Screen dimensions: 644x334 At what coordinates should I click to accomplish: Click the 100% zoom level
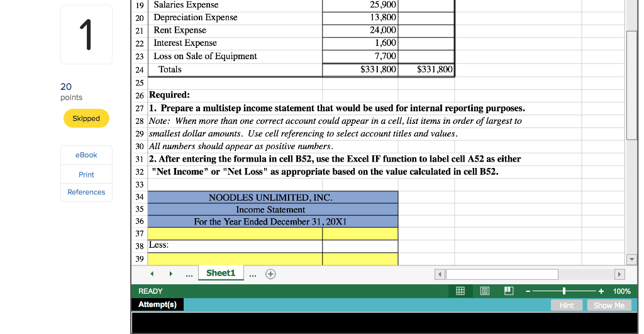coord(621,291)
